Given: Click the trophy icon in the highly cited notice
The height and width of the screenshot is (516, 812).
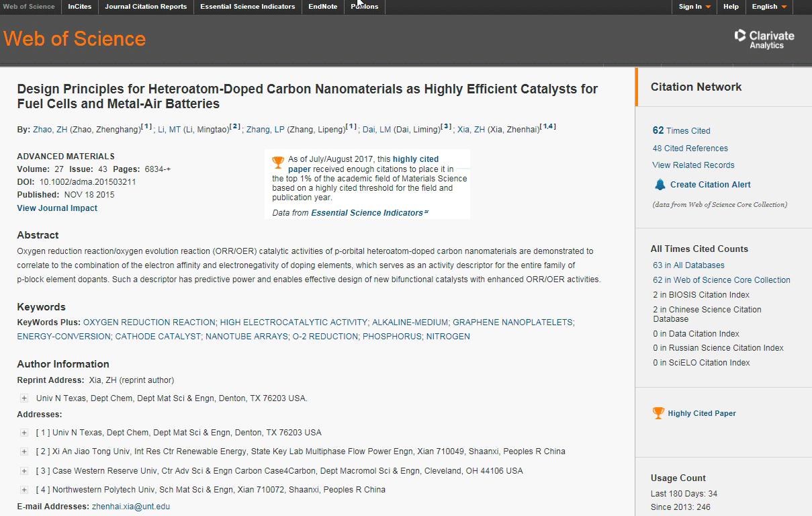Looking at the screenshot, I should click(278, 163).
